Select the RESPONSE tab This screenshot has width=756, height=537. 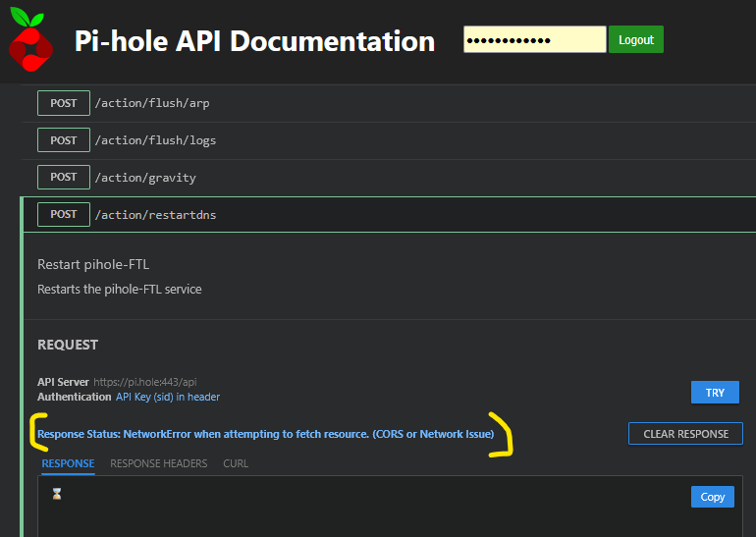pyautogui.click(x=68, y=463)
